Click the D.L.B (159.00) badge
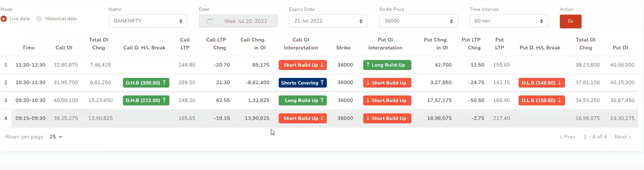 542,100
